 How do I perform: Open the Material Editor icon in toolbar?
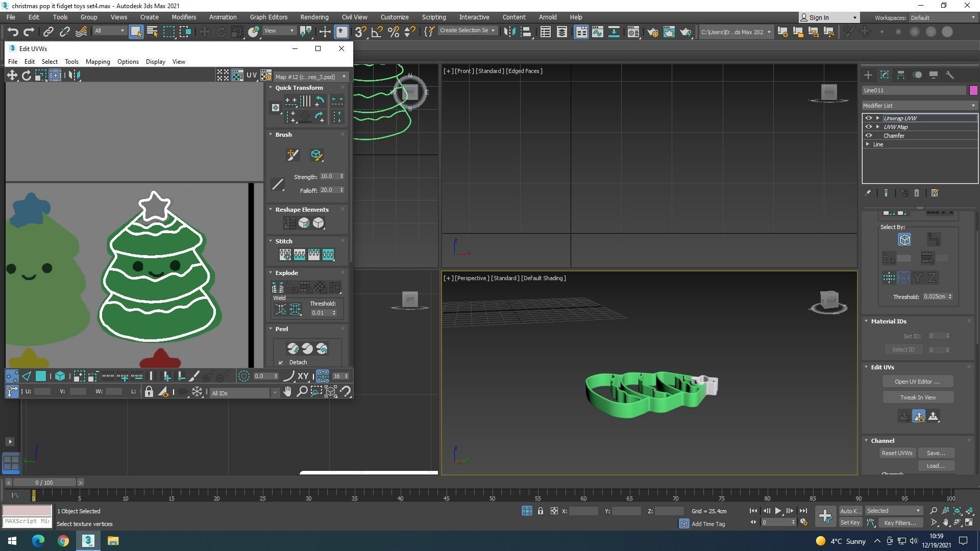point(633,32)
